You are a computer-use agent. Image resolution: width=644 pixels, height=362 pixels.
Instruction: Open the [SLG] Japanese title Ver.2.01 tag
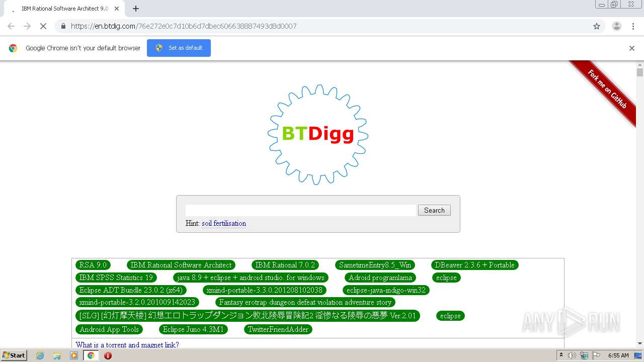(248, 316)
